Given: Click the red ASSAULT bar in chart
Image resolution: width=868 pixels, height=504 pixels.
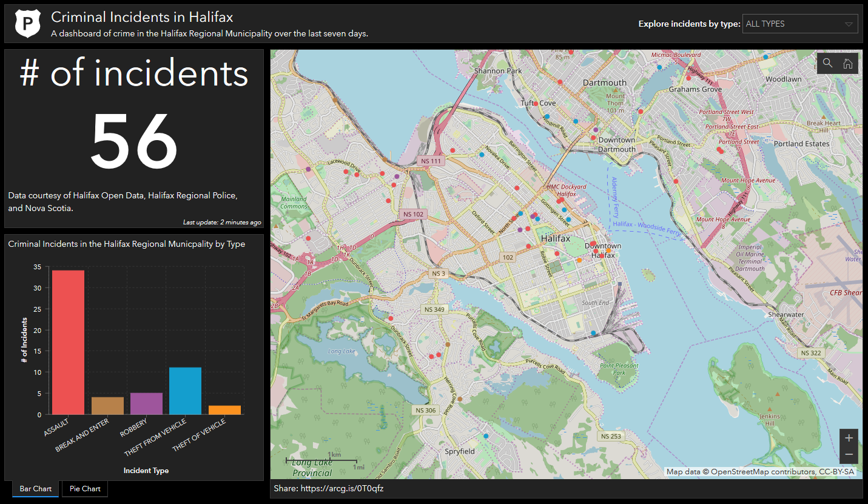Looking at the screenshot, I should 68,340.
